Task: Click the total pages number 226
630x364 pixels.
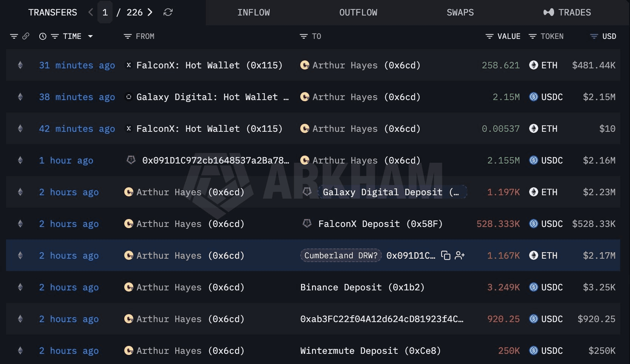Action: 134,12
